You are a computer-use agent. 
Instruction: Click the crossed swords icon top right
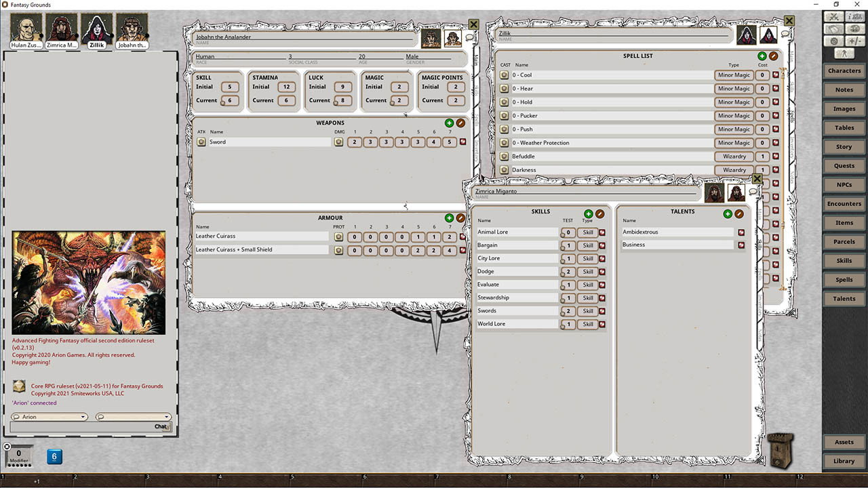click(833, 16)
